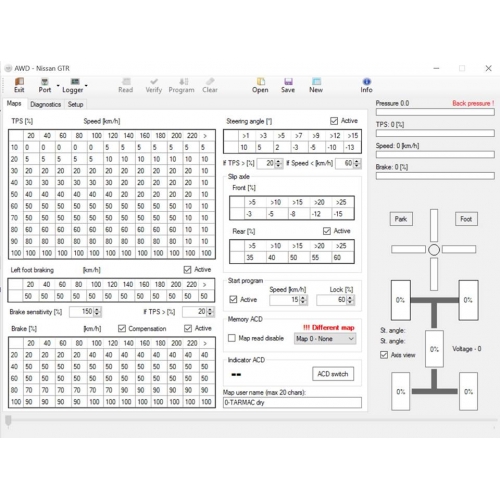This screenshot has height=500, width=500.
Task: Show program Info
Action: click(366, 85)
